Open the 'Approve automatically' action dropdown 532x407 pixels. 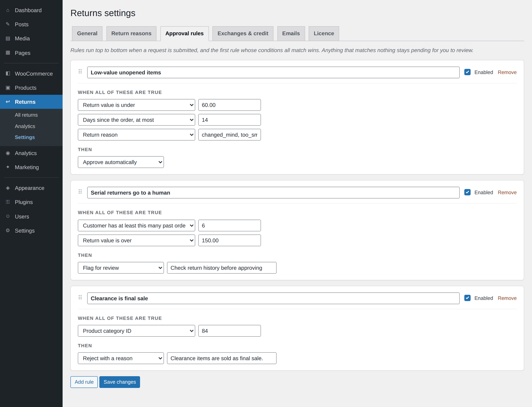tap(121, 162)
